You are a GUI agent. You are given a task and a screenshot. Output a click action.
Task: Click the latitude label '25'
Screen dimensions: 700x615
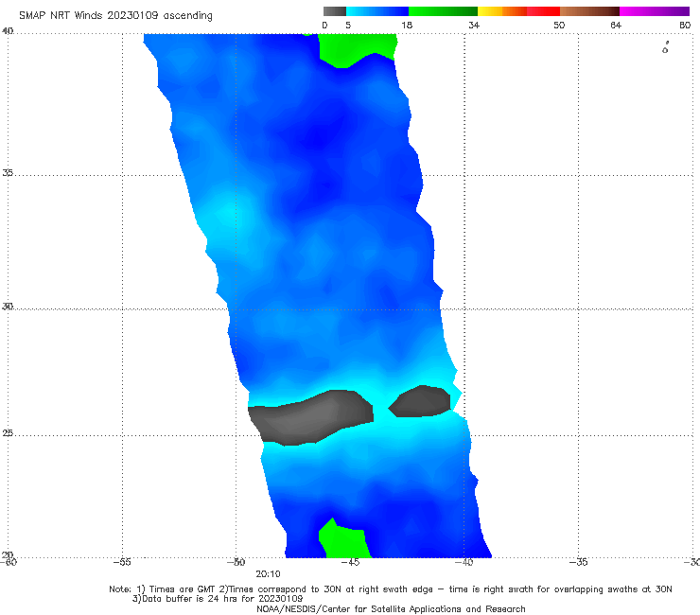click(x=8, y=433)
